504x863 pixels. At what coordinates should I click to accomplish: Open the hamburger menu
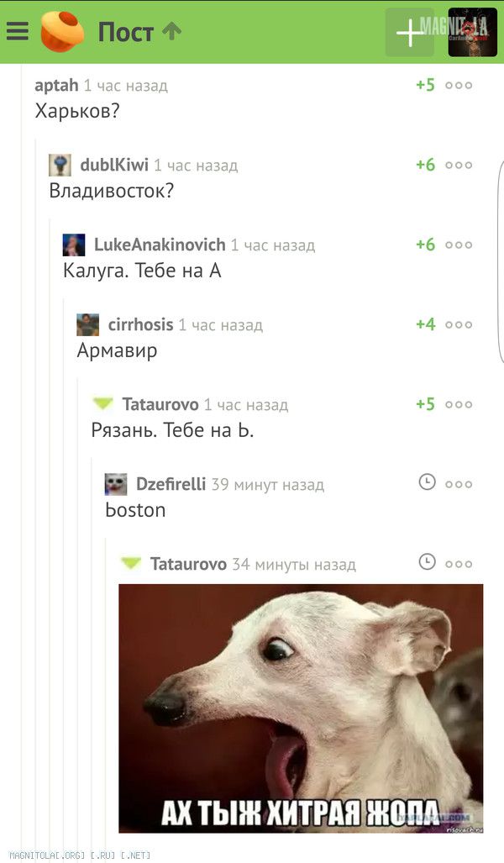[18, 31]
